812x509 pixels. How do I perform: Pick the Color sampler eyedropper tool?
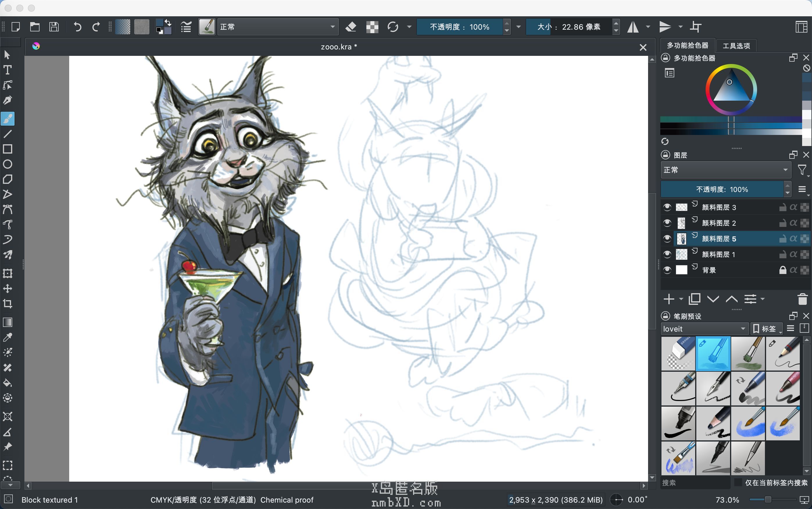tap(7, 337)
